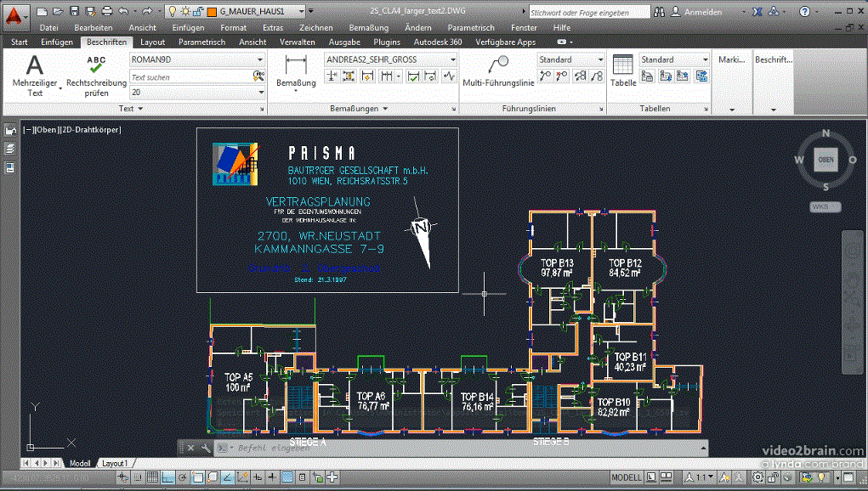Save drawing with the floppy disk icon

coord(74,11)
